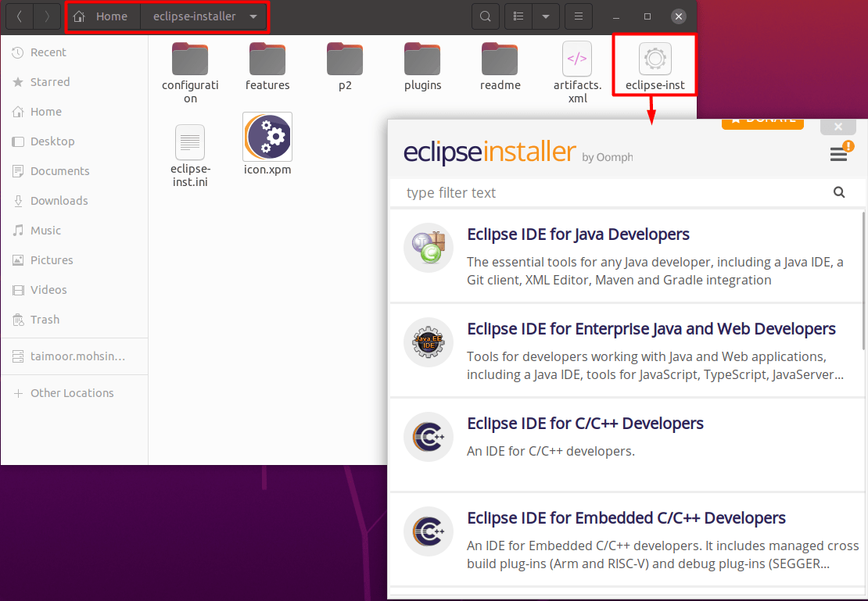Open Starred in the sidebar
This screenshot has width=868, height=601.
pyautogui.click(x=74, y=82)
